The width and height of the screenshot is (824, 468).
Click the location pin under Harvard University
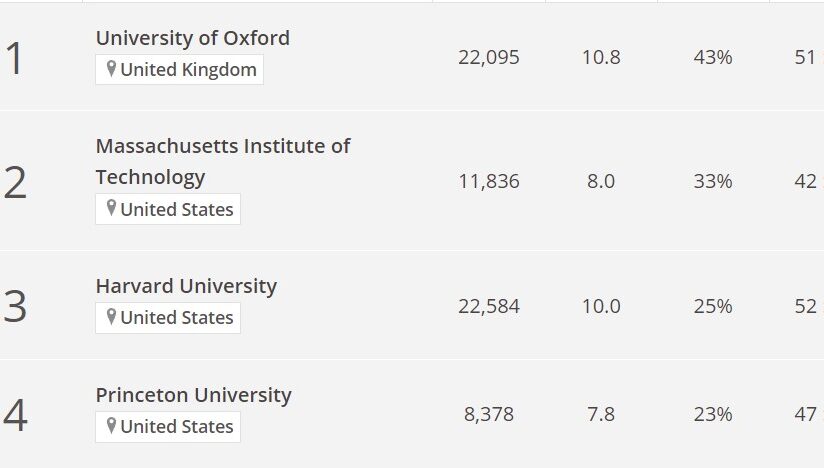click(x=111, y=316)
